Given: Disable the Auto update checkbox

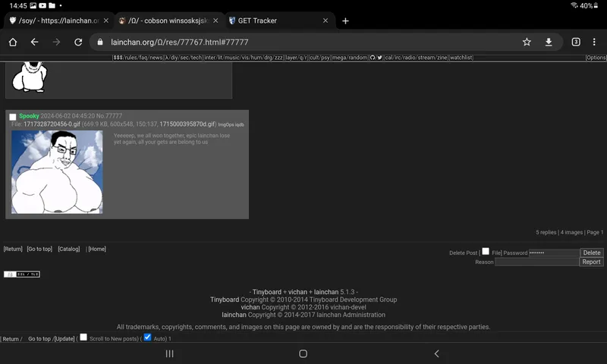Looking at the screenshot, I should coord(147,337).
